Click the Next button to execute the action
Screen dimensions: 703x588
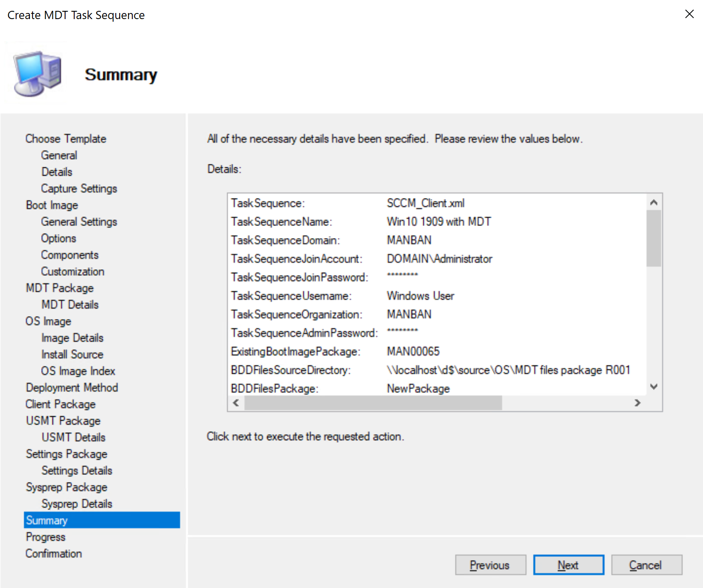pyautogui.click(x=568, y=565)
